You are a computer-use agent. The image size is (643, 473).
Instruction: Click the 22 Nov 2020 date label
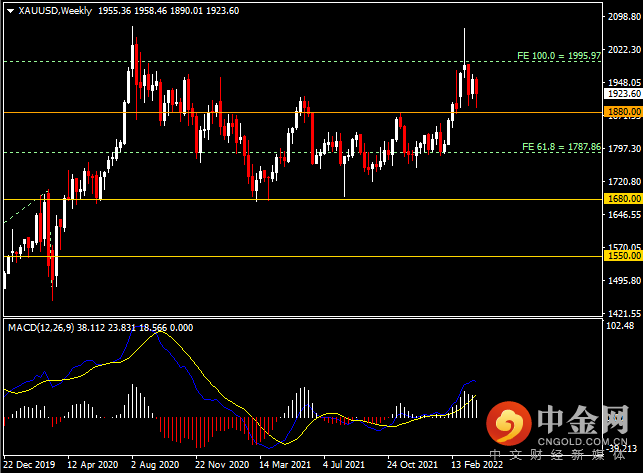pos(222,464)
